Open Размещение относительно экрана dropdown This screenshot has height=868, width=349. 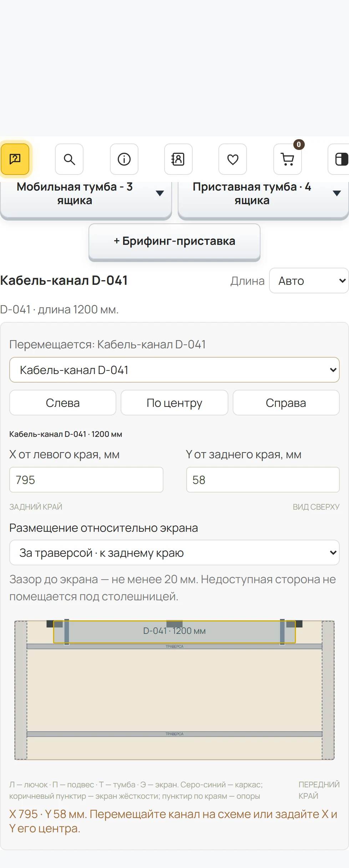click(174, 552)
